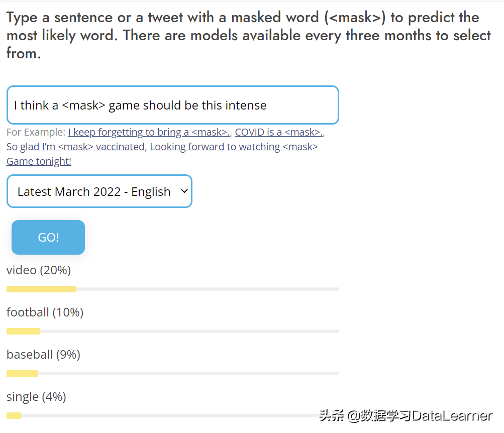Click the single (4%) prediction bar
Screen dimensions: 504x433
pyautogui.click(x=172, y=415)
